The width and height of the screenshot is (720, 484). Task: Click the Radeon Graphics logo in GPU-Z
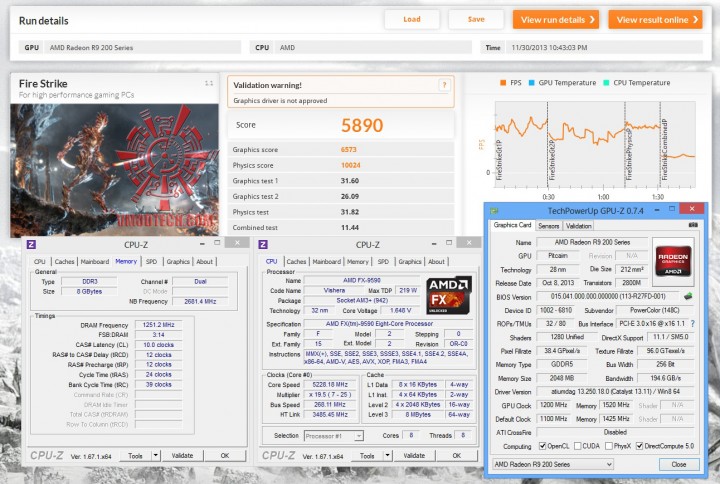point(673,261)
